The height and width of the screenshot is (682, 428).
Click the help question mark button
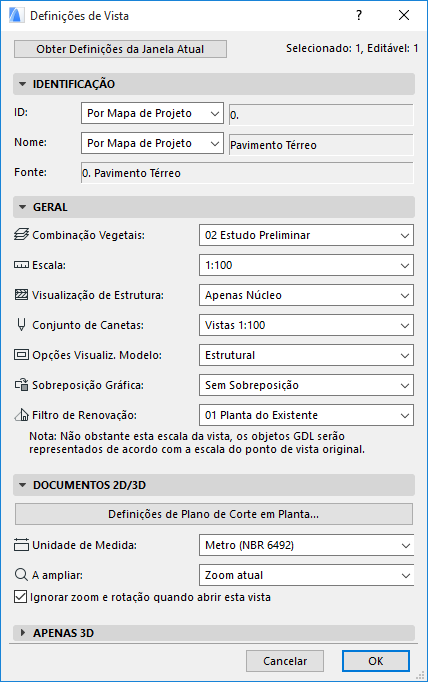tap(359, 16)
